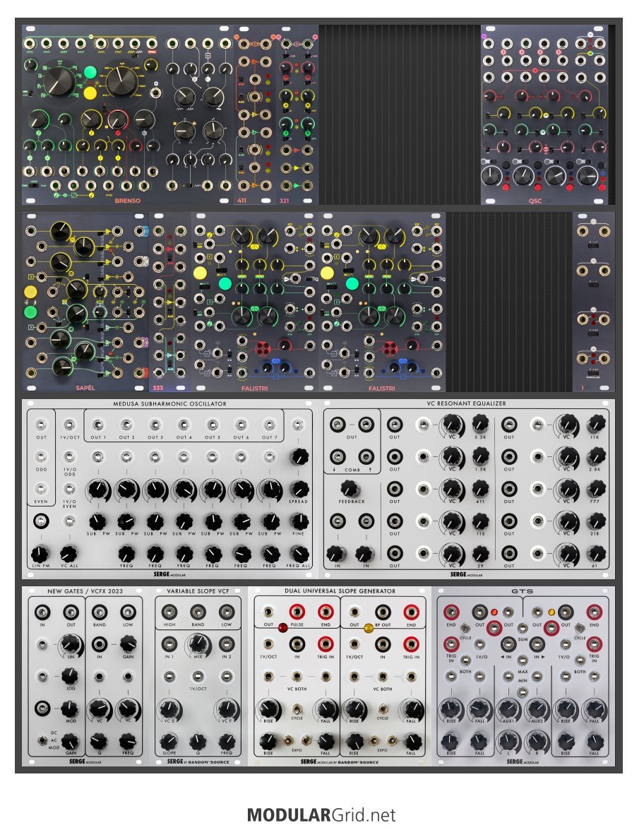
Task: Toggle the right CYCLE switch on GTS
Action: [x=580, y=628]
